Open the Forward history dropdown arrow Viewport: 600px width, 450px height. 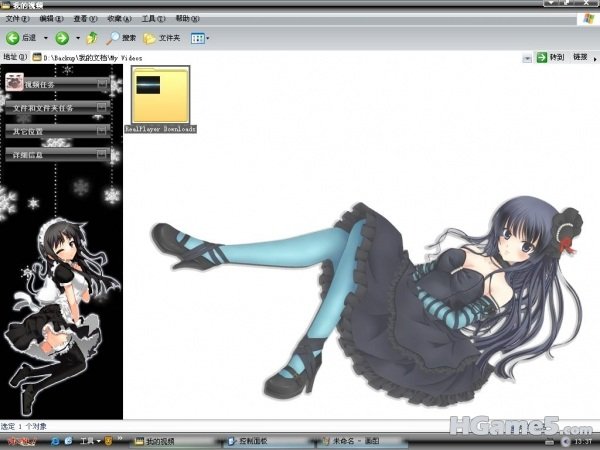pos(78,38)
